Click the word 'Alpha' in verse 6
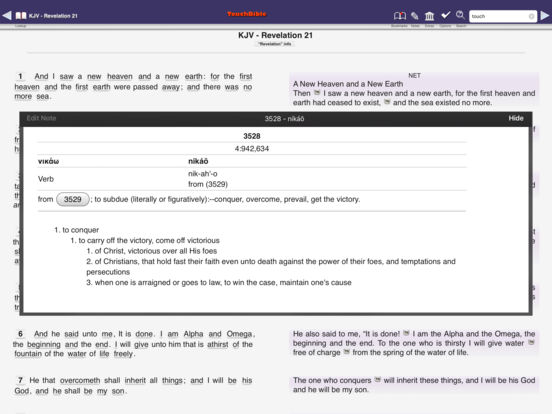This screenshot has height=414, width=552. (x=193, y=334)
